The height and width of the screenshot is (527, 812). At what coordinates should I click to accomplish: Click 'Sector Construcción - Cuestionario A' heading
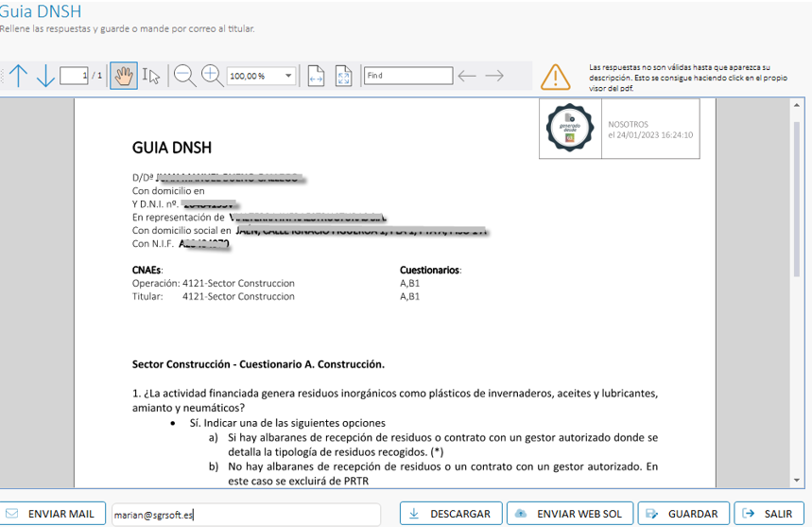click(258, 364)
